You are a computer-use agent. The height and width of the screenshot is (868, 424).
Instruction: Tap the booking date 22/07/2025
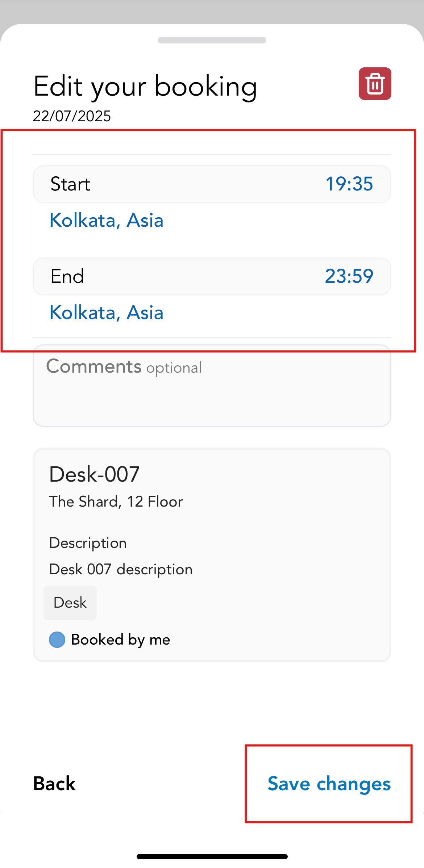(x=72, y=116)
